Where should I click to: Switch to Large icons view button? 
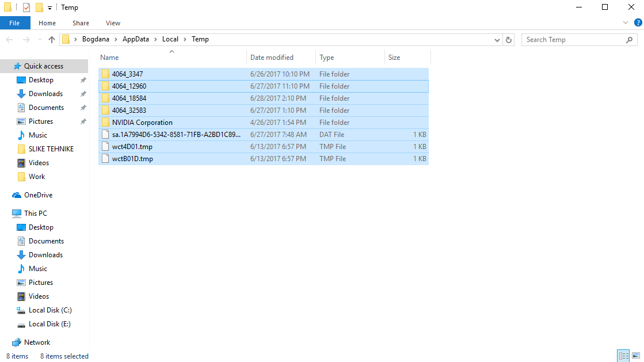[636, 356]
